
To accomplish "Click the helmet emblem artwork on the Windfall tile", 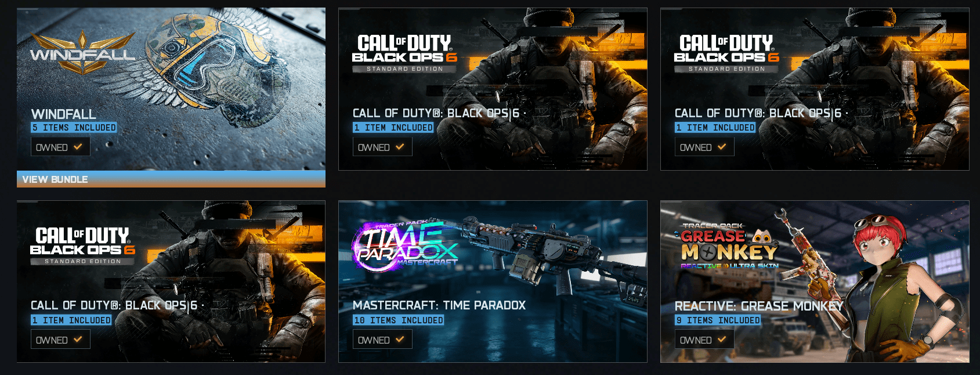I will click(206, 64).
